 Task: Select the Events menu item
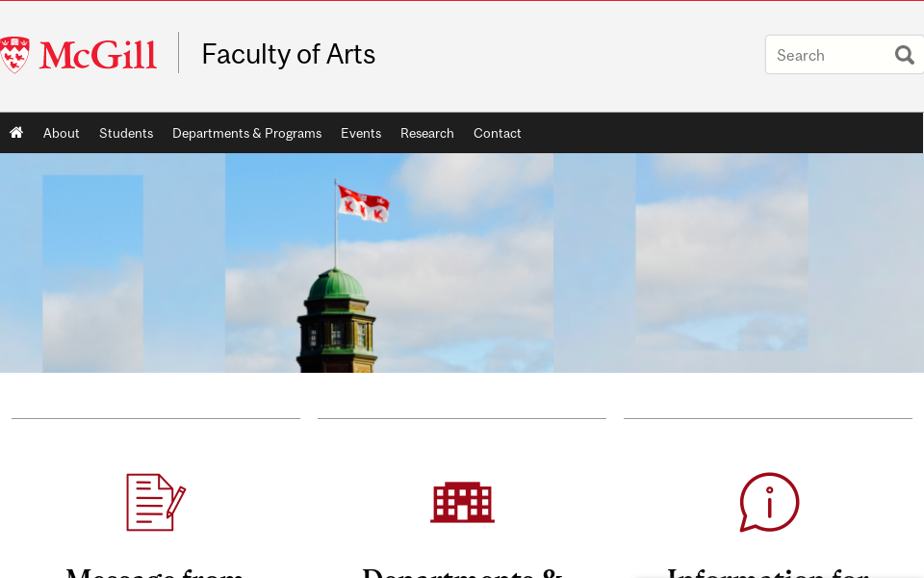click(361, 132)
